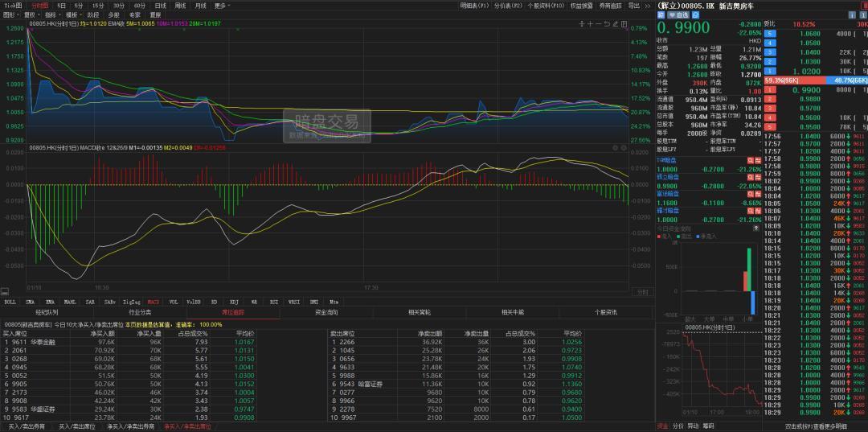868x432 pixels.
Task: Click the small panel icon below chart left
Action: tap(5, 293)
